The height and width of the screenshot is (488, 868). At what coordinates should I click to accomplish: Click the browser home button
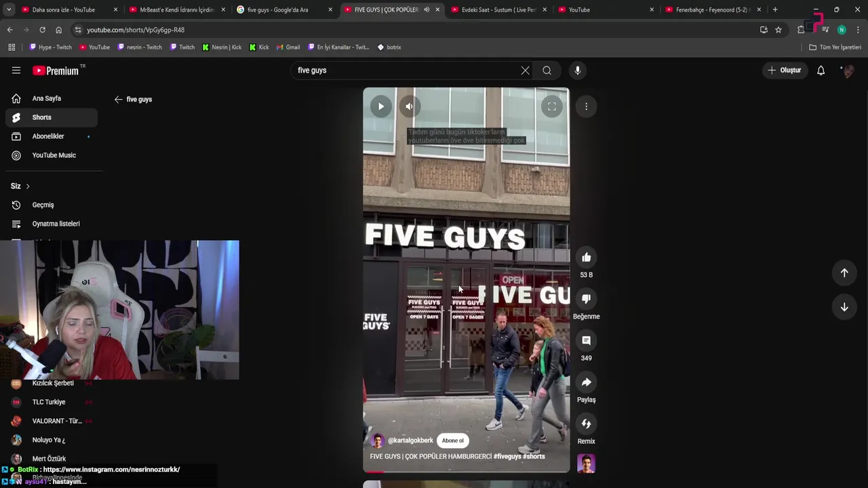tap(58, 30)
